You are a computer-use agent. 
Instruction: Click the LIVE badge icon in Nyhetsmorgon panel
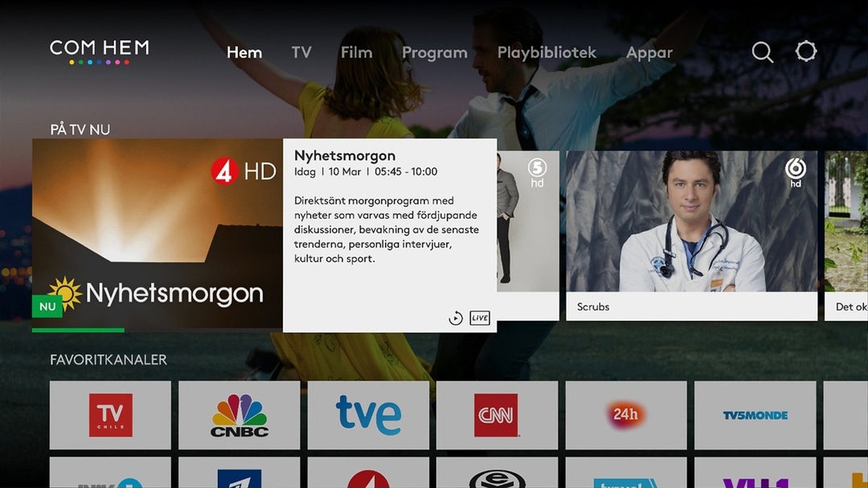(480, 318)
